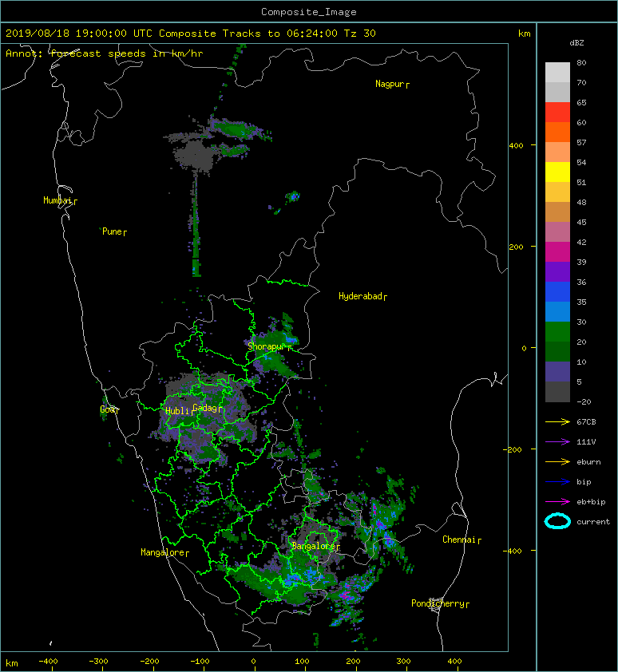Pick the dark green 10–20 dBZ swatch
Viewport: 618px width, 672px height.
tap(557, 351)
